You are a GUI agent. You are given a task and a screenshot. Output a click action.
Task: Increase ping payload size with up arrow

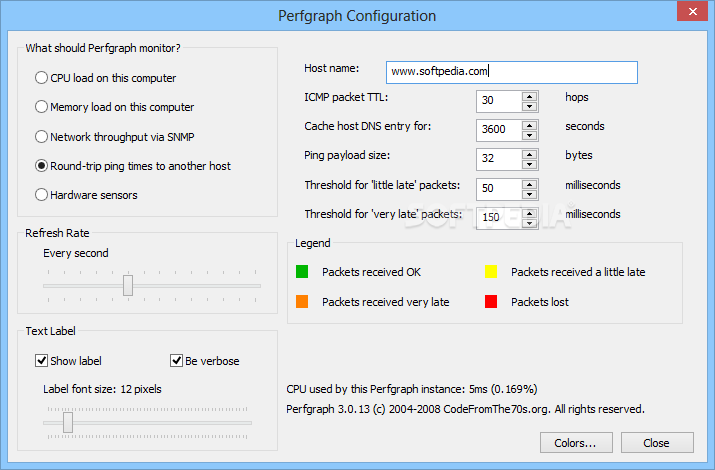(529, 155)
